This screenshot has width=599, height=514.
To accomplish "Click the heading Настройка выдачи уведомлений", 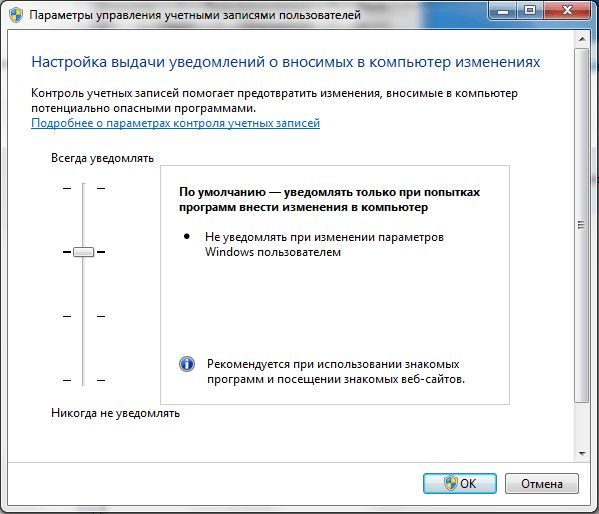I will point(285,62).
